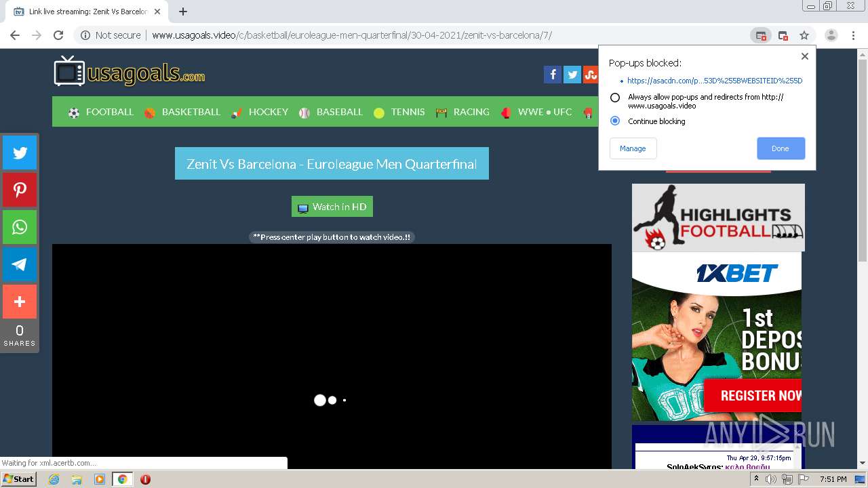Screen dimensions: 868x488
Task: Open the pop-up blocked icon in address bar
Action: 761,35
